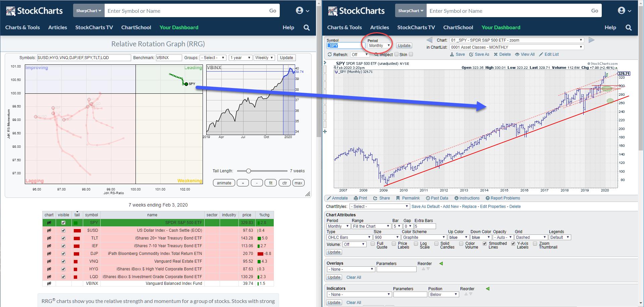644x307 pixels.
Task: Open the Permalink for the chart
Action: pos(408,198)
